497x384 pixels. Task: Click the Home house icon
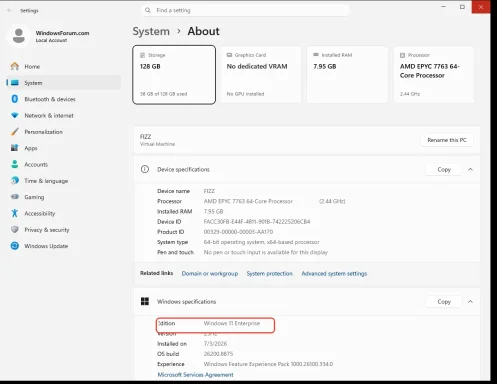(x=15, y=66)
